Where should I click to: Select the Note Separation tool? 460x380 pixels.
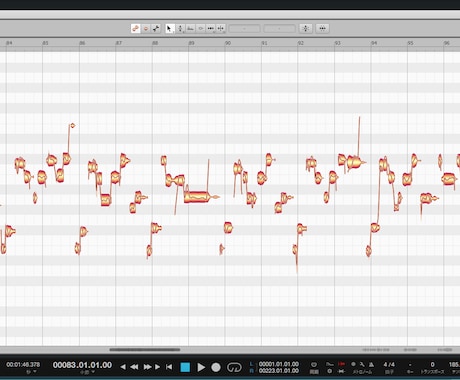221,28
